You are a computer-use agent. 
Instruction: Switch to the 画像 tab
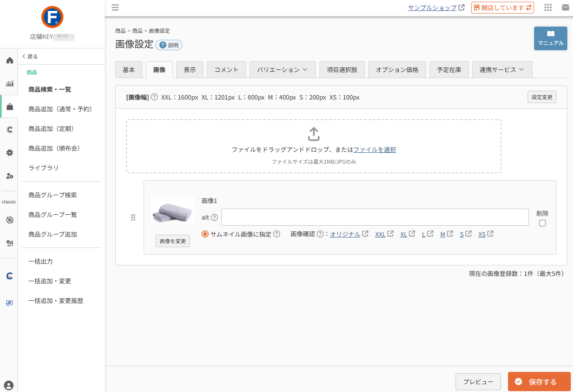pyautogui.click(x=159, y=70)
